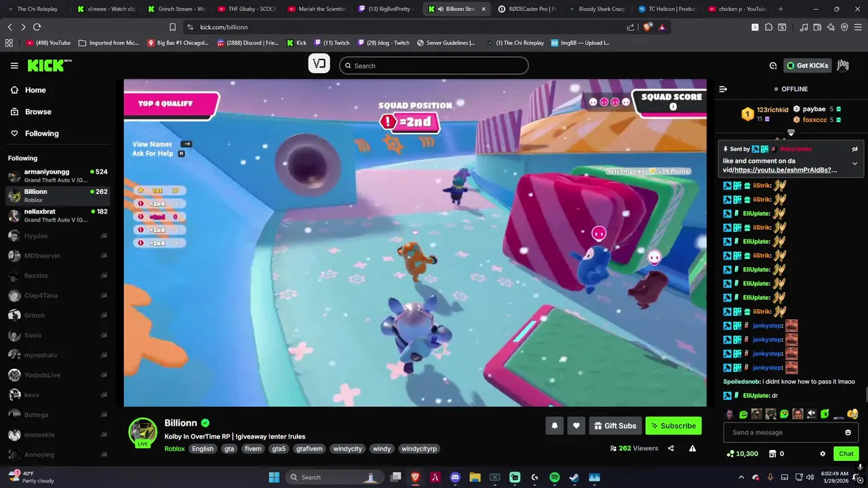
Task: Click the Spoiledsnob username in chat
Action: [x=742, y=382]
